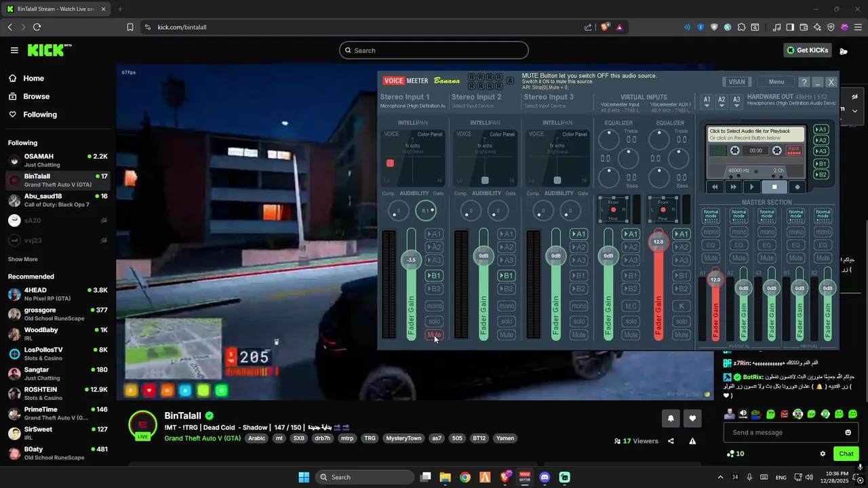Click the share icon next to Viewers
This screenshot has width=868, height=488.
[671, 441]
